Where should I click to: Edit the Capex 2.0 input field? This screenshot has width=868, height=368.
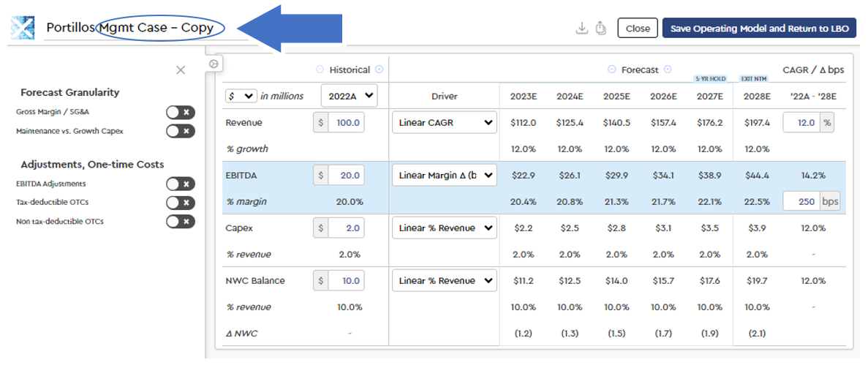pos(346,228)
